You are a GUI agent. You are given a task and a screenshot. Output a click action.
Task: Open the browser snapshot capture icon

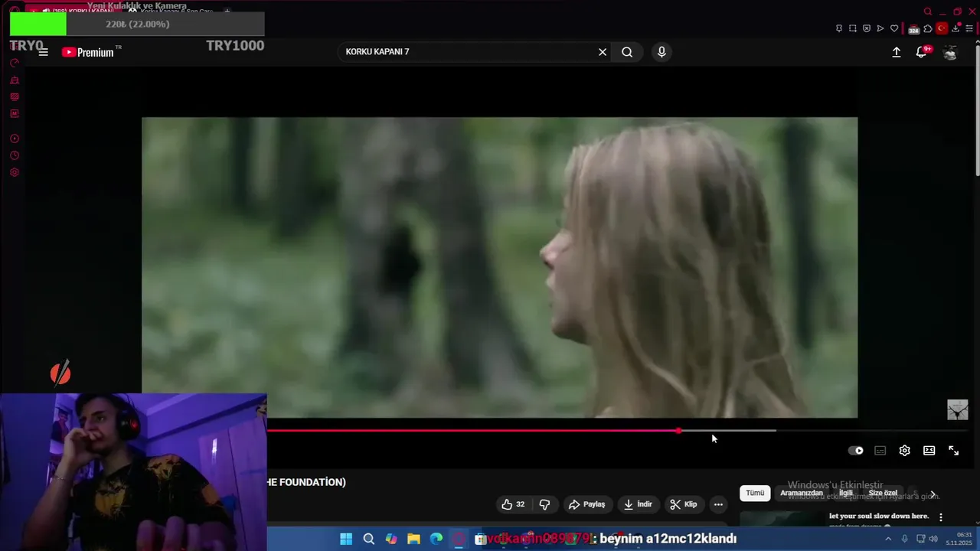pos(853,28)
